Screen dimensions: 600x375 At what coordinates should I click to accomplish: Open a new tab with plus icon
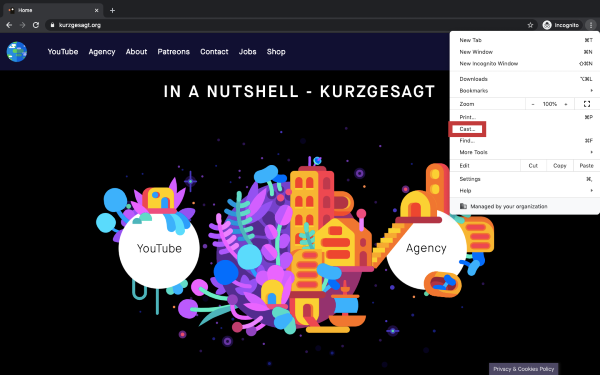112,10
